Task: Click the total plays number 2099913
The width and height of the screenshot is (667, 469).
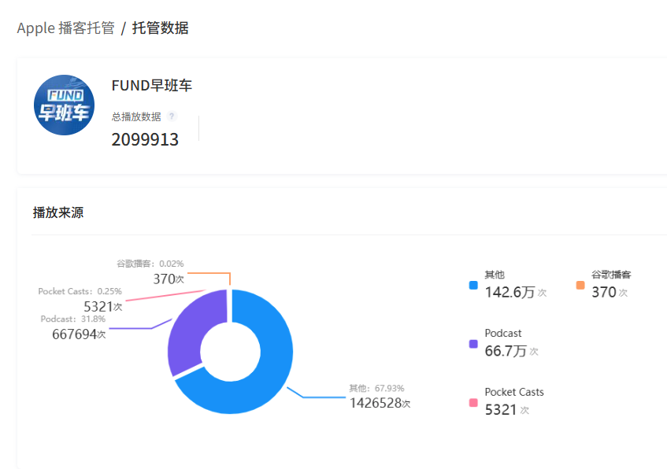Action: (x=145, y=140)
